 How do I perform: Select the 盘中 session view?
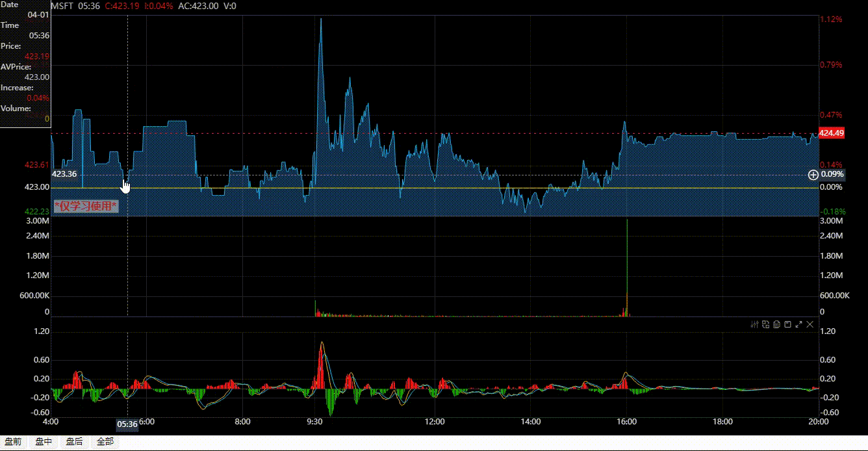coord(42,441)
